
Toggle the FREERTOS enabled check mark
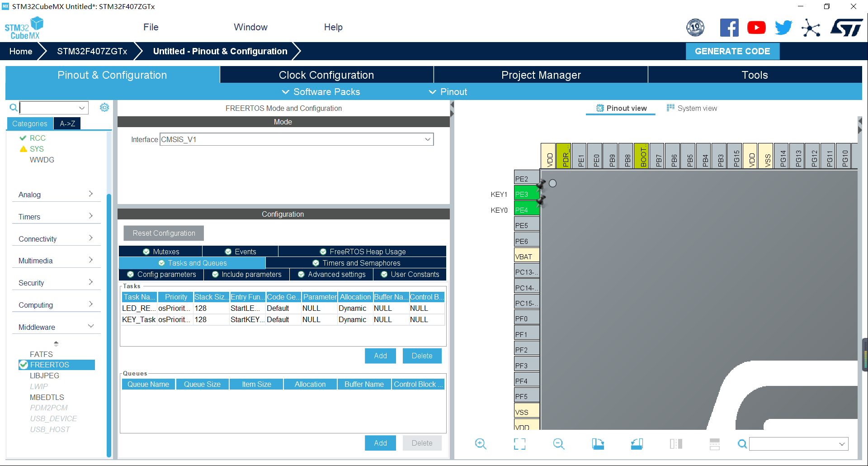point(24,365)
